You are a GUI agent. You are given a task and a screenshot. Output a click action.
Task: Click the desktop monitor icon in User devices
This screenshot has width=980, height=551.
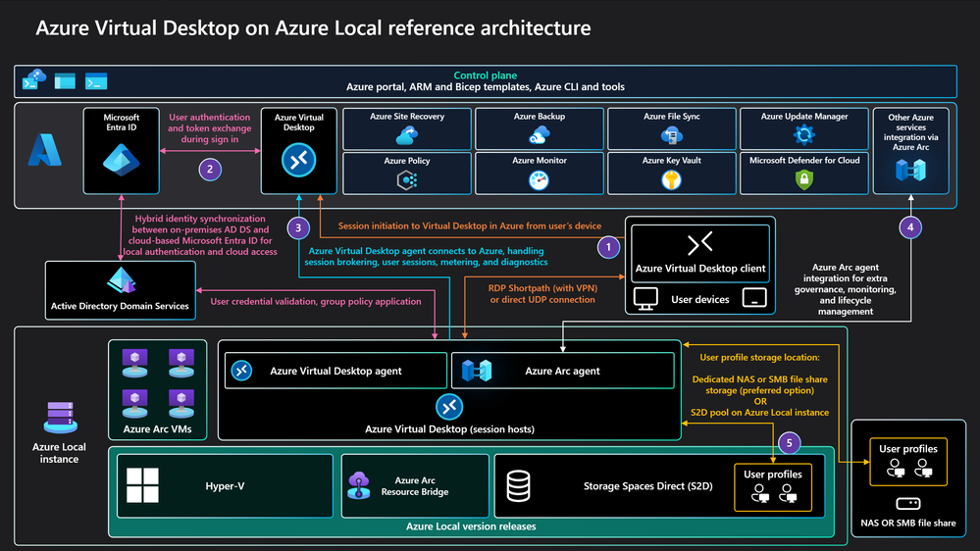tap(645, 299)
